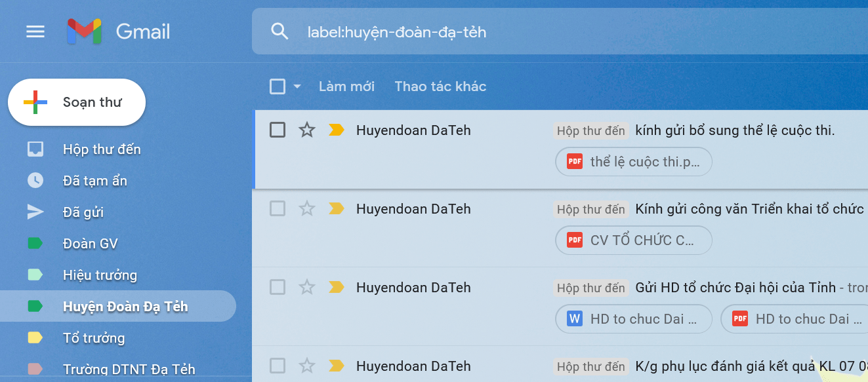Image resolution: width=868 pixels, height=382 pixels.
Task: Open email 'Gửi HD tổ chức Đại hội của Tỉnh'
Action: [735, 288]
